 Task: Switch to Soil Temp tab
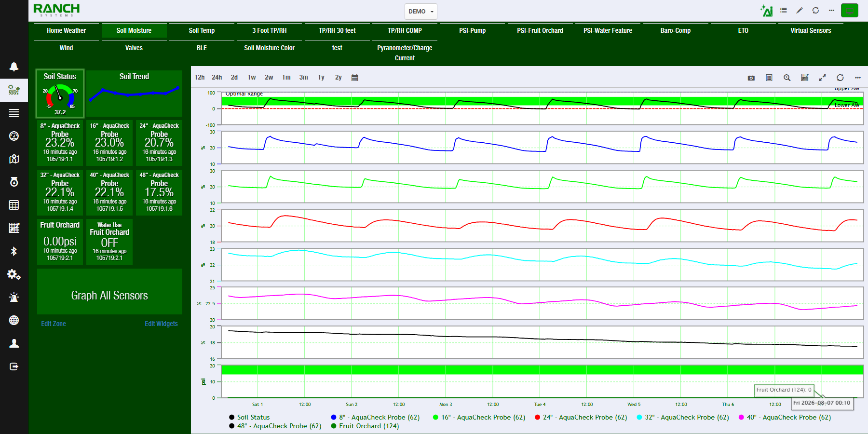tap(202, 30)
